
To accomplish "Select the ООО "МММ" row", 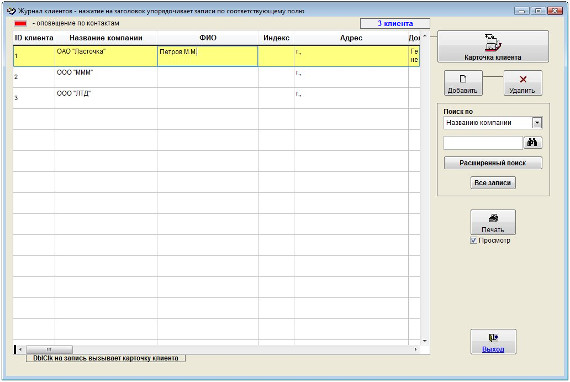I will click(x=217, y=77).
